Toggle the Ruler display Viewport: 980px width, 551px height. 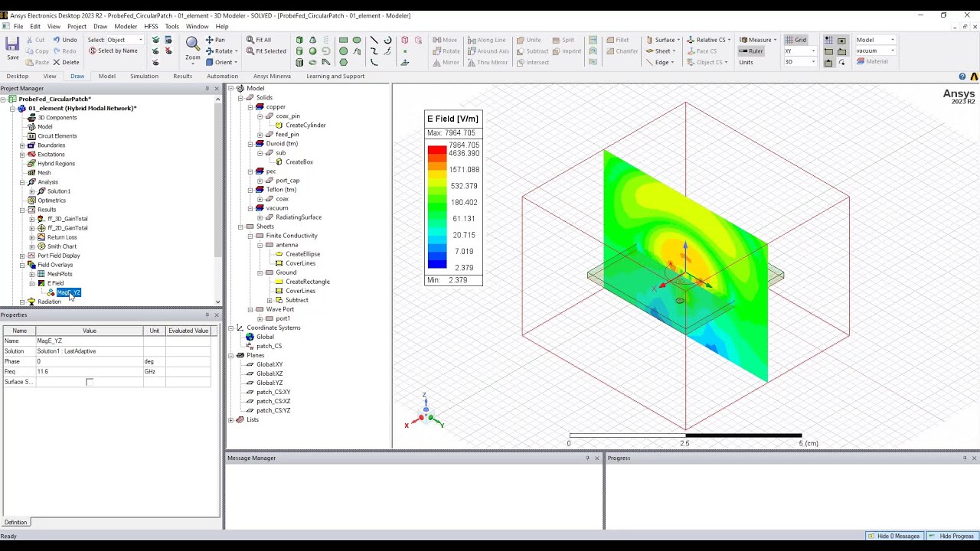750,51
